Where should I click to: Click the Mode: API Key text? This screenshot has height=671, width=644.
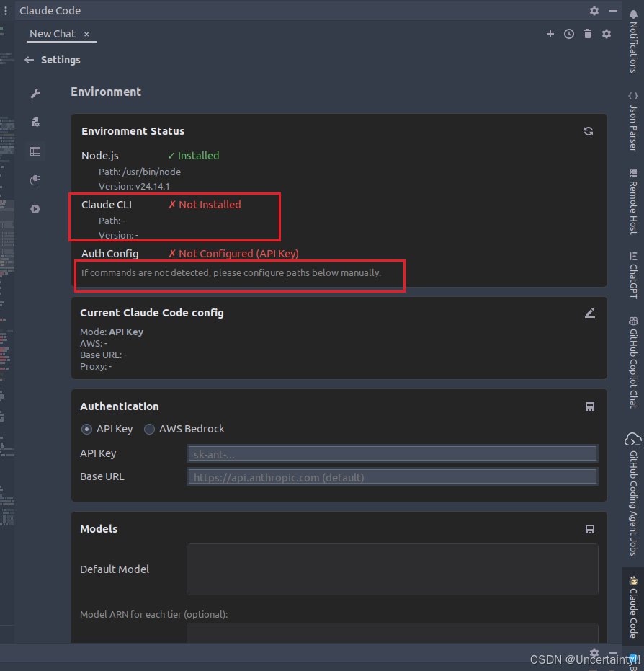[x=112, y=332]
